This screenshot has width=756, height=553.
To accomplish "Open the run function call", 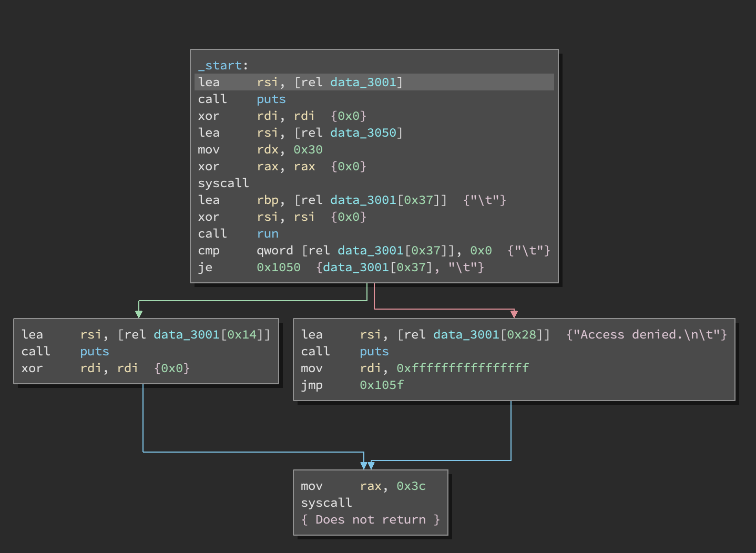I will coord(268,233).
